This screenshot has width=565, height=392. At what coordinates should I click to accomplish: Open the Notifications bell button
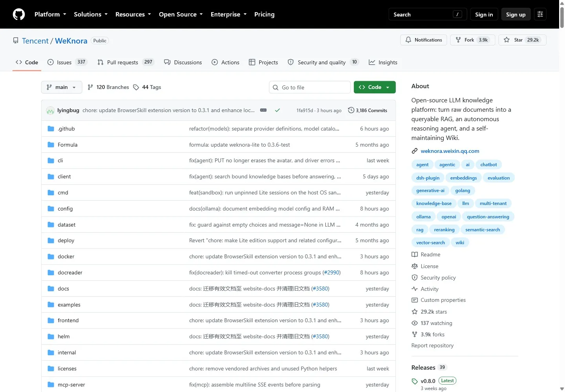click(x=423, y=40)
